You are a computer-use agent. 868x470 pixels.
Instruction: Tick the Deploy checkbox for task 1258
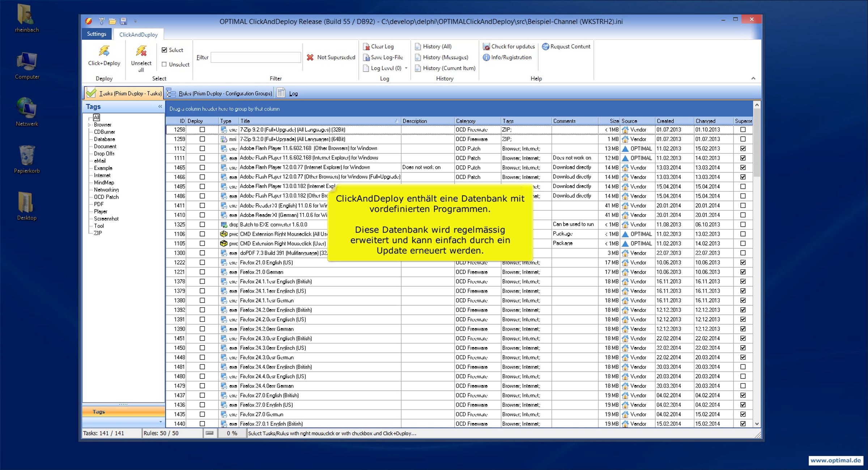pos(202,129)
